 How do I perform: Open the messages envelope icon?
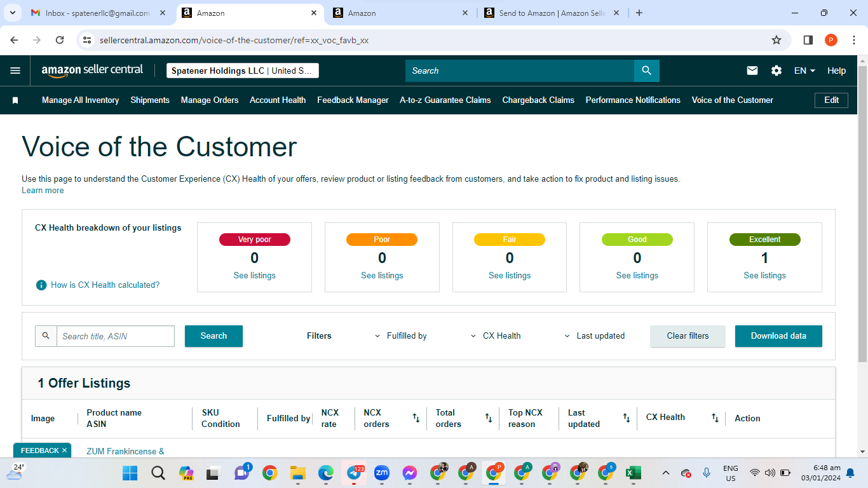752,71
